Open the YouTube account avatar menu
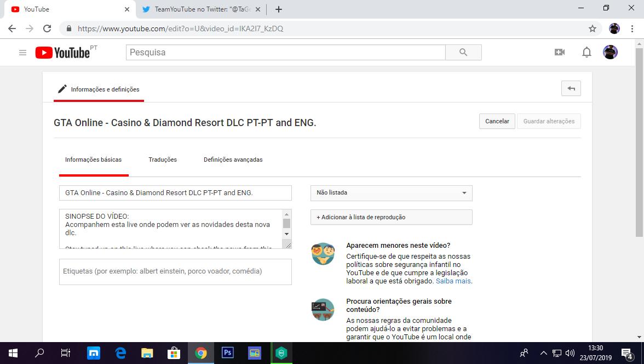This screenshot has height=364, width=644. click(610, 52)
